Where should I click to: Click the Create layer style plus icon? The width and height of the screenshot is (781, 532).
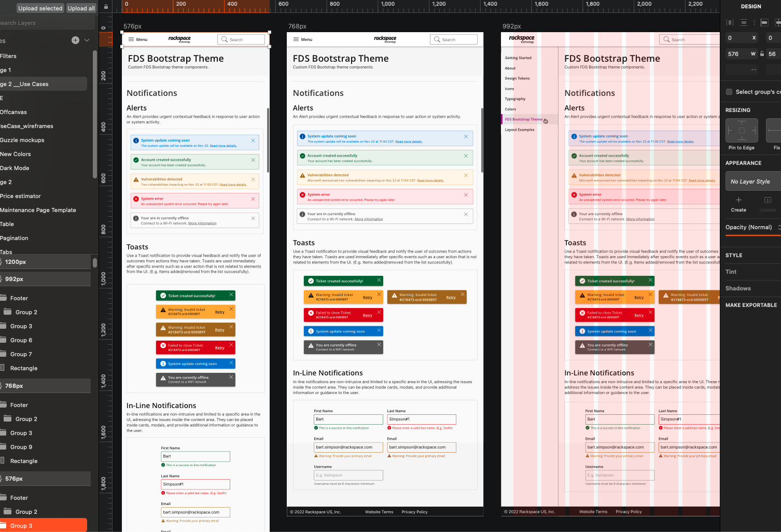tap(738, 200)
